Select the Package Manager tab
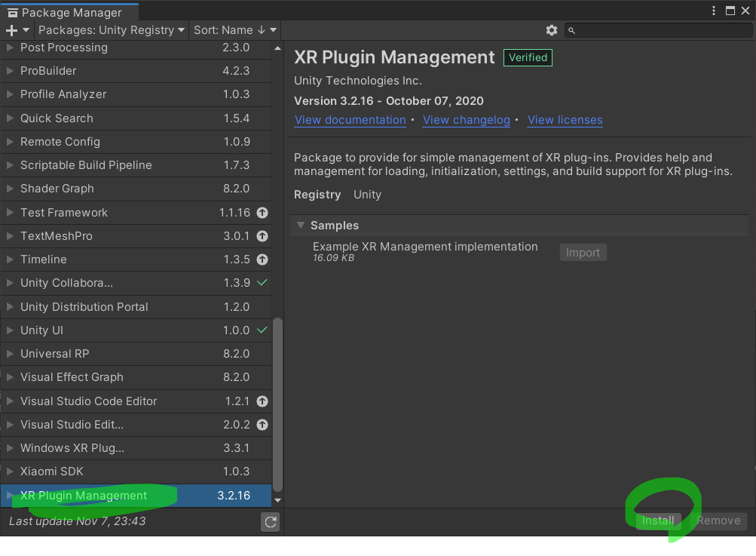756x556 pixels. point(70,12)
